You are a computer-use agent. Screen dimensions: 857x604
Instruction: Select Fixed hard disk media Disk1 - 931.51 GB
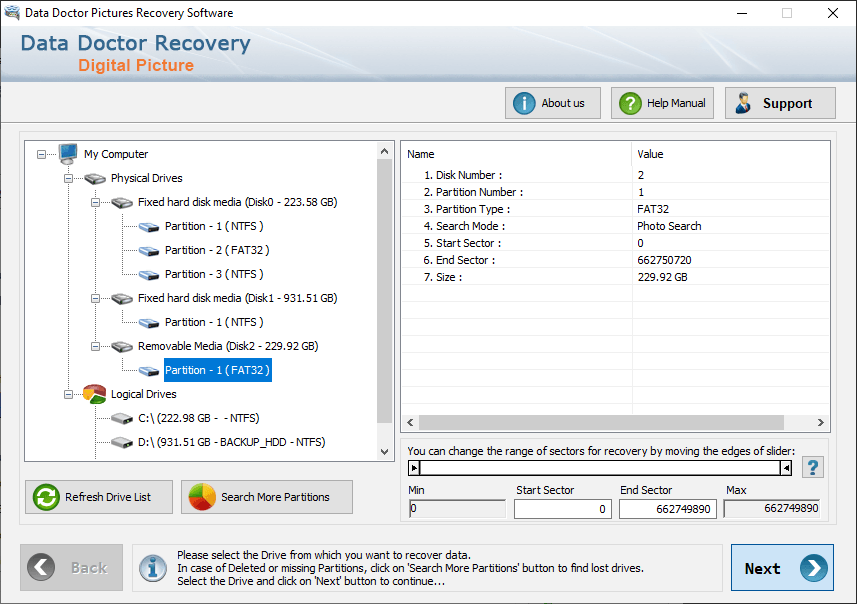click(237, 298)
